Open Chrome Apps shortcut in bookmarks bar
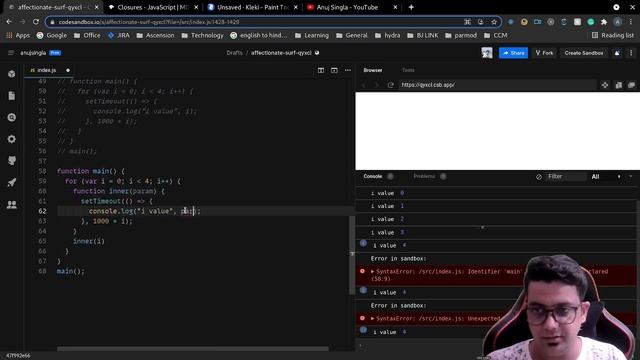The image size is (640, 360). pos(18,36)
